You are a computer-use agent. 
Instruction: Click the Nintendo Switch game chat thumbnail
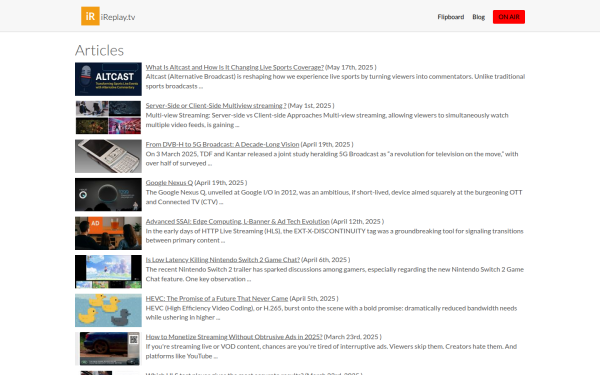tap(108, 271)
